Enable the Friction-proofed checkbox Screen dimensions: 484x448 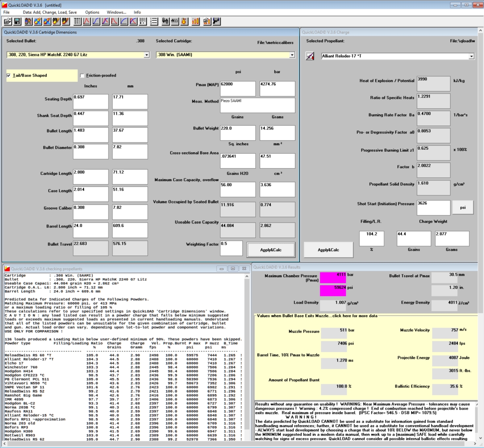coord(82,75)
